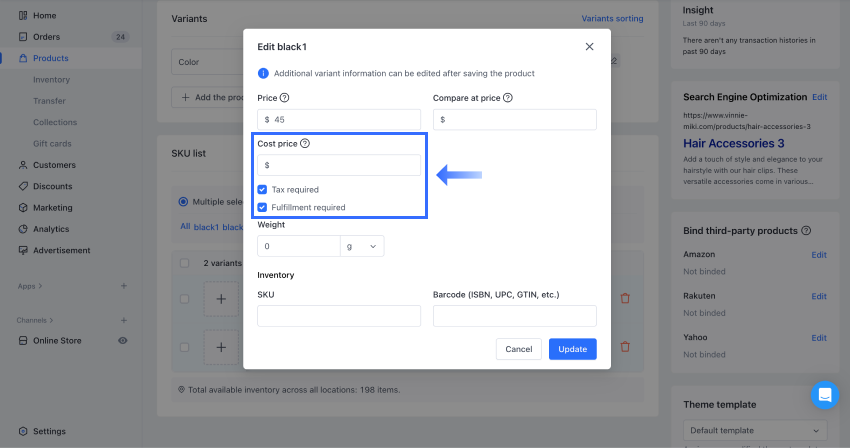850x448 pixels.
Task: Select the Multiple selection radio button
Action: tap(183, 202)
